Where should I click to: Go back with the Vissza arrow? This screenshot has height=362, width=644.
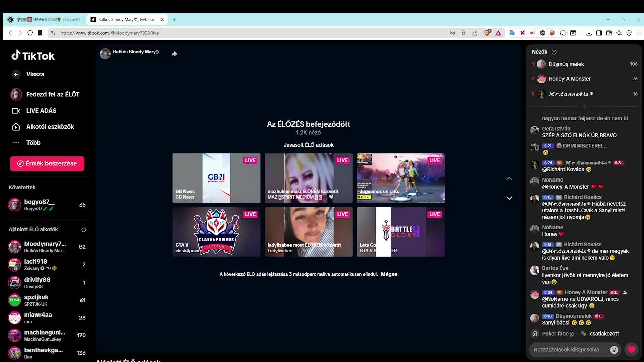click(x=16, y=74)
